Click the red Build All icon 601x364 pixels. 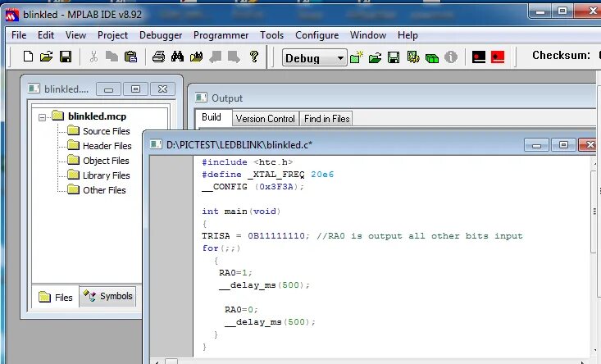(x=498, y=57)
